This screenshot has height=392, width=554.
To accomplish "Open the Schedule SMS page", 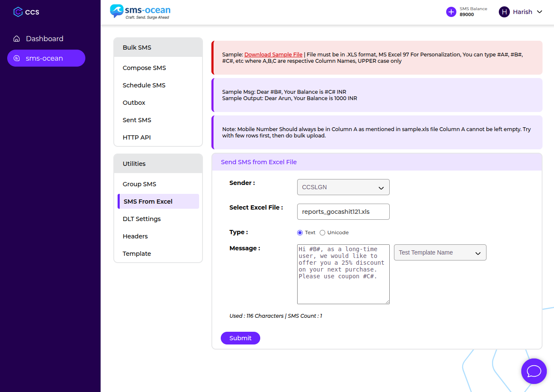I will (x=144, y=85).
